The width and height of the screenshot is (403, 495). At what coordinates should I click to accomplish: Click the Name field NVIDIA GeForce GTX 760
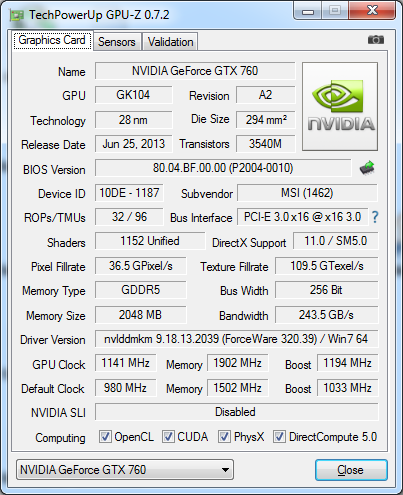point(195,71)
